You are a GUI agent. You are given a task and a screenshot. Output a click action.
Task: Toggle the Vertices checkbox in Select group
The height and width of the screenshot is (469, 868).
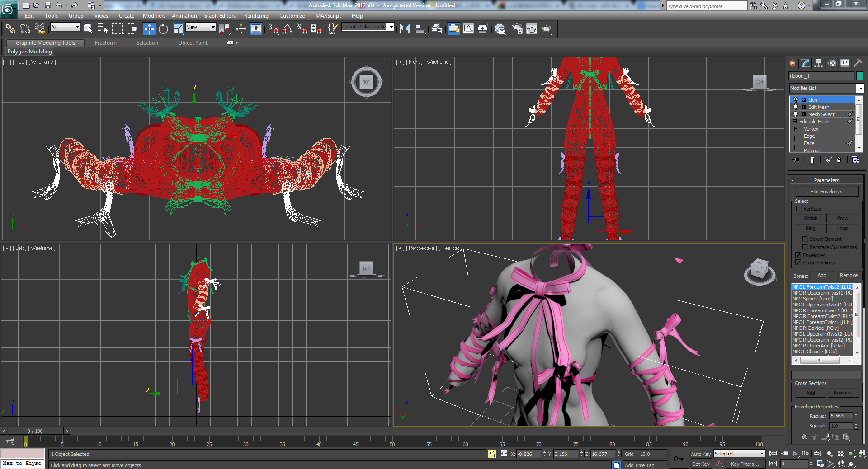tap(798, 209)
